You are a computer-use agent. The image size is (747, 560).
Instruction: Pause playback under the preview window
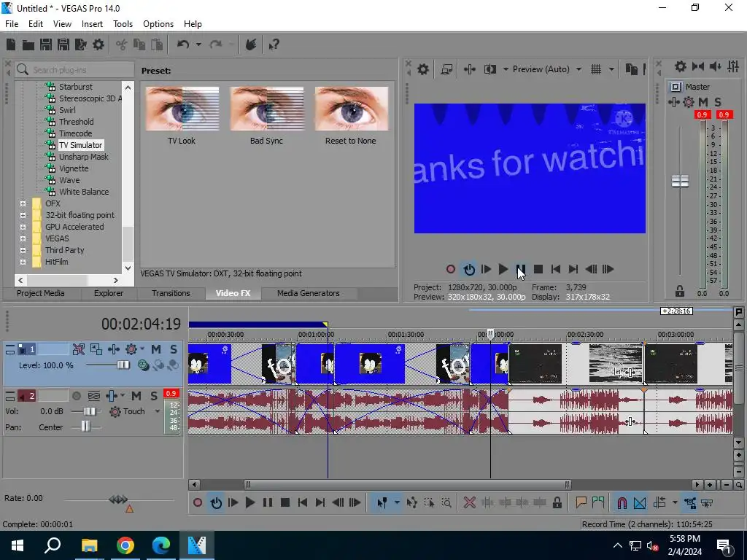tap(521, 270)
